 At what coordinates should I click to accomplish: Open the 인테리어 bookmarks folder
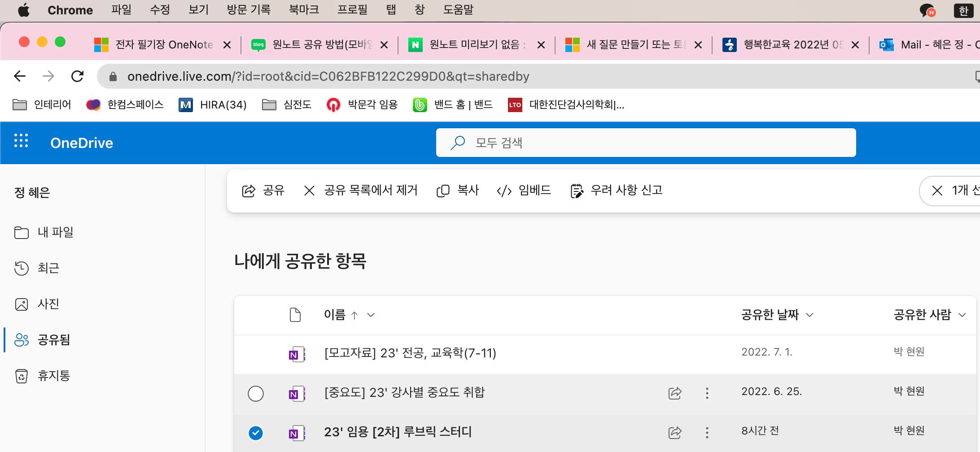[x=42, y=105]
